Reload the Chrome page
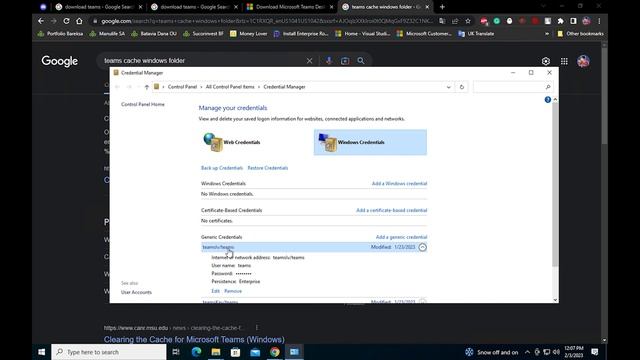 pos(66,21)
